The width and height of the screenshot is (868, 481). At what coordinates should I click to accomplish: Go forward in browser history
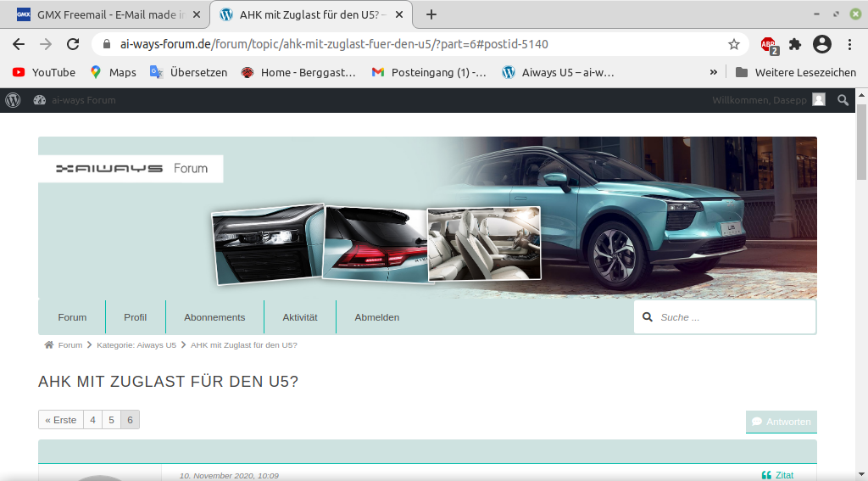(x=46, y=44)
